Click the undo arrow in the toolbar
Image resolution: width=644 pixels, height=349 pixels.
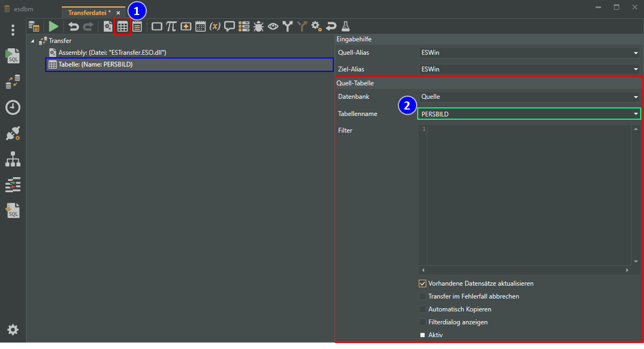(x=73, y=26)
